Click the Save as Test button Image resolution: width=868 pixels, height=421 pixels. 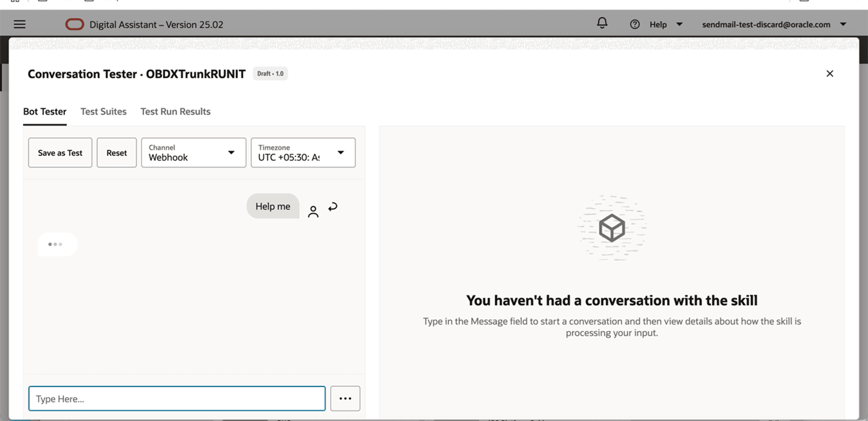point(60,153)
